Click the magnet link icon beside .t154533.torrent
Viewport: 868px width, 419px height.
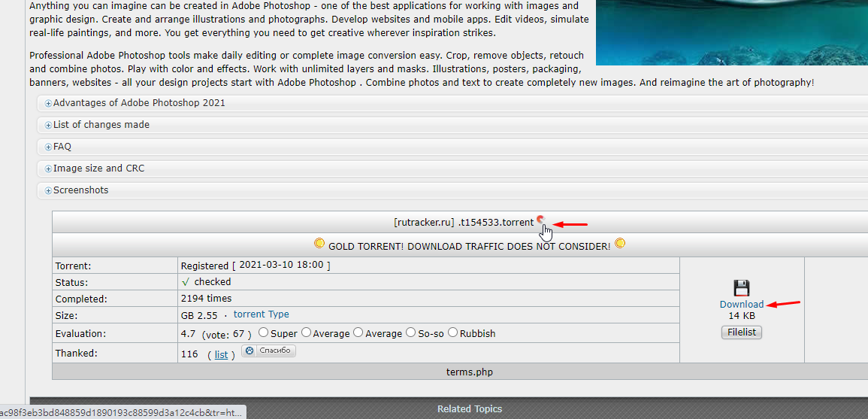(541, 219)
